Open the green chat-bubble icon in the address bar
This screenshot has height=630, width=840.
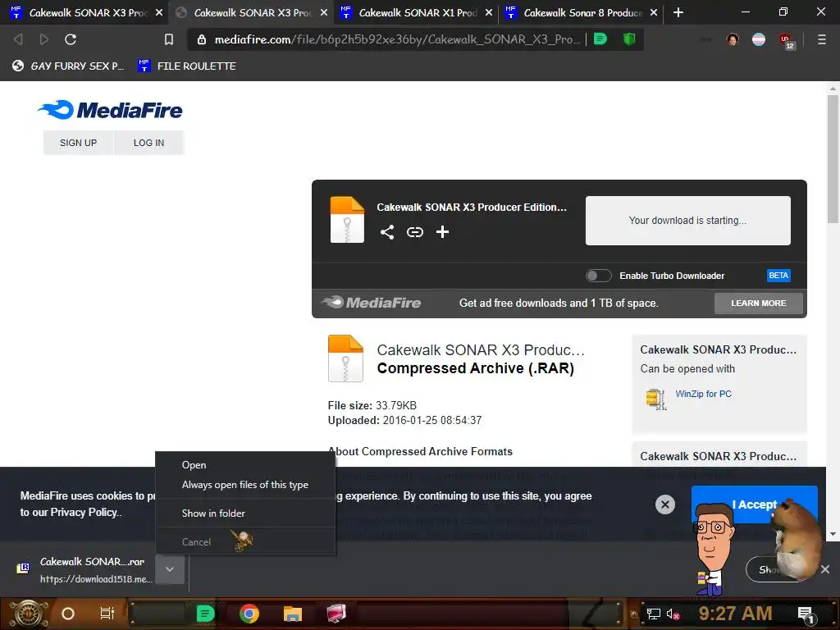[x=600, y=39]
